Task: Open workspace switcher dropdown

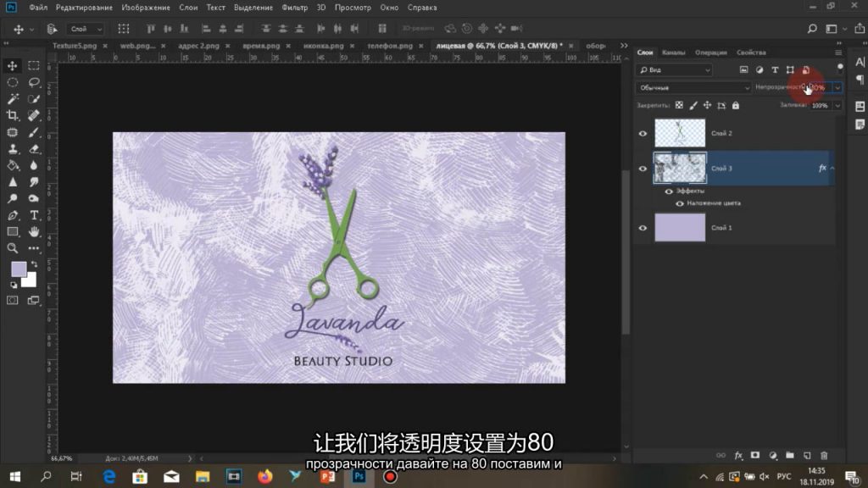Action: [835, 29]
